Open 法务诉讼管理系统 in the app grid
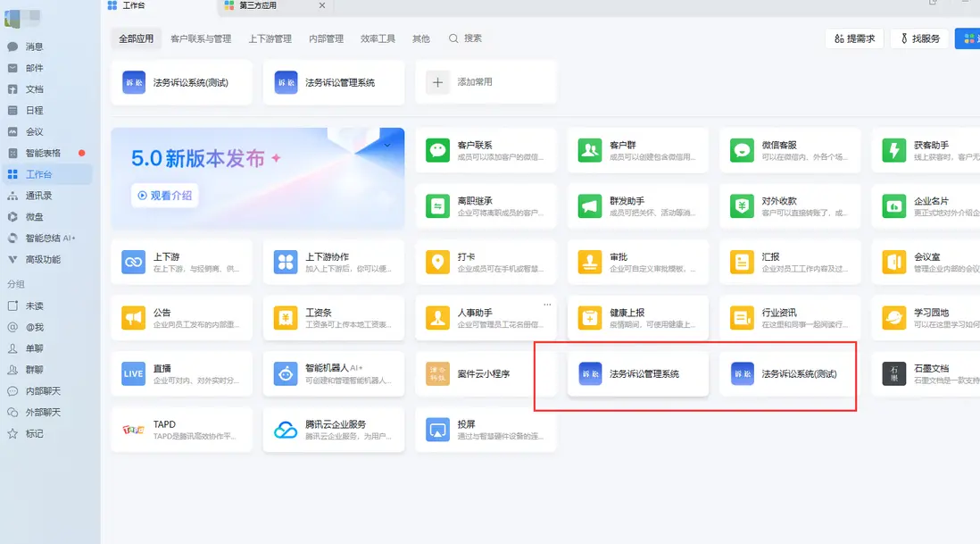Viewport: 980px width, 544px height. (x=637, y=374)
